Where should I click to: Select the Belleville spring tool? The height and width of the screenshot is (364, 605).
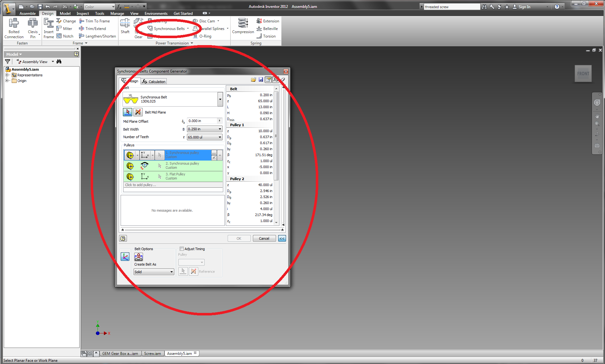267,29
